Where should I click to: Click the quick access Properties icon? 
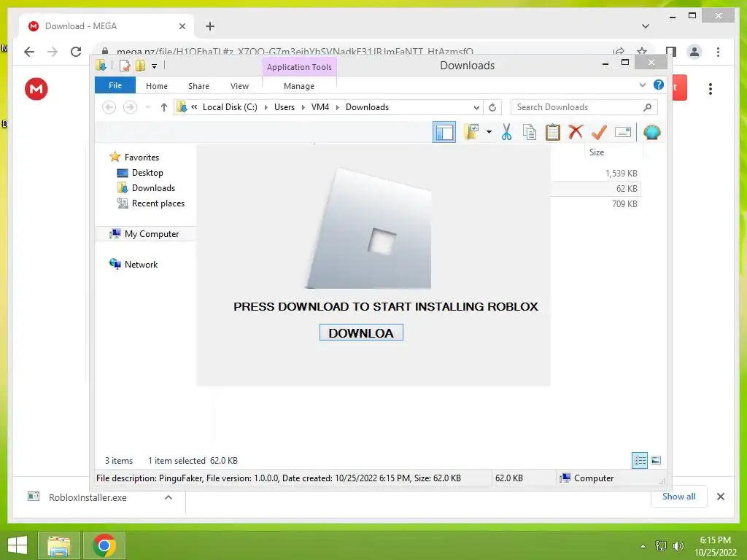pos(125,65)
